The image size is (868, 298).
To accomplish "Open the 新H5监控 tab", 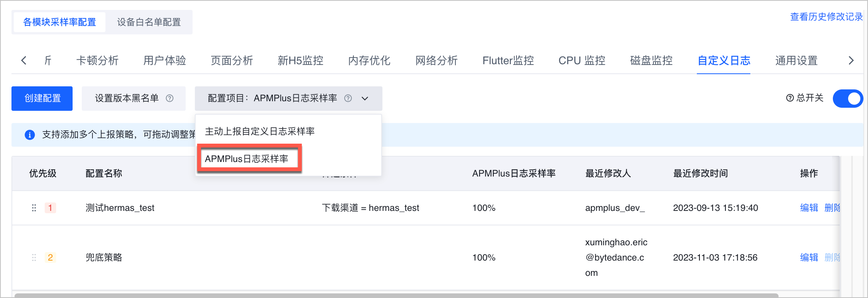I will pyautogui.click(x=301, y=60).
